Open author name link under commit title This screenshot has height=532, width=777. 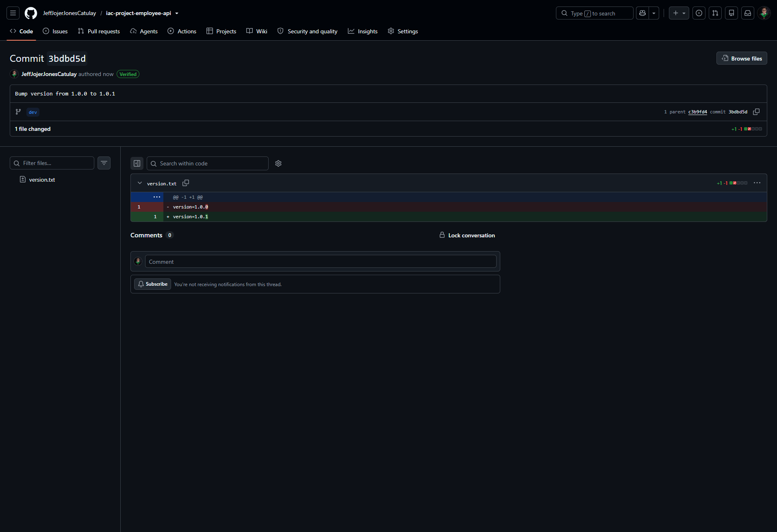49,74
